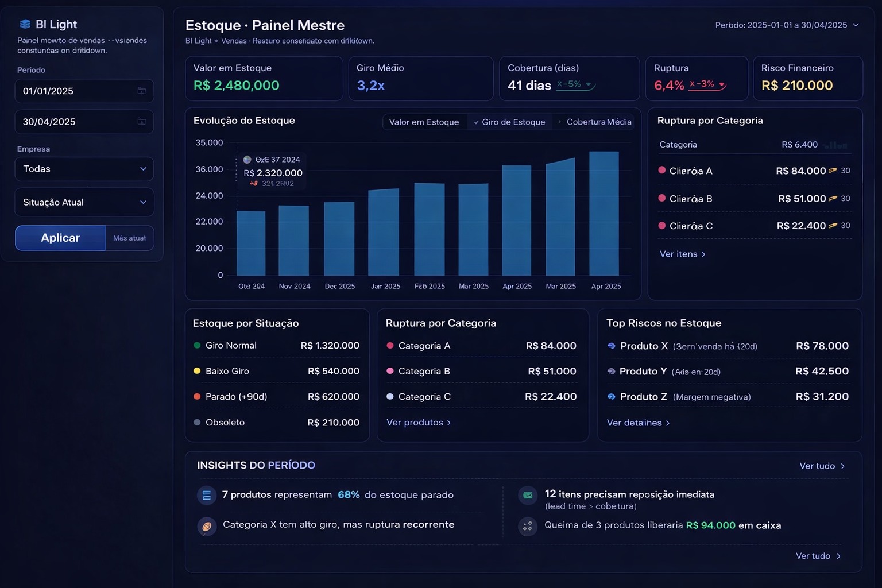Click the Nov 2024 bar in chart
The height and width of the screenshot is (588, 882).
294,241
